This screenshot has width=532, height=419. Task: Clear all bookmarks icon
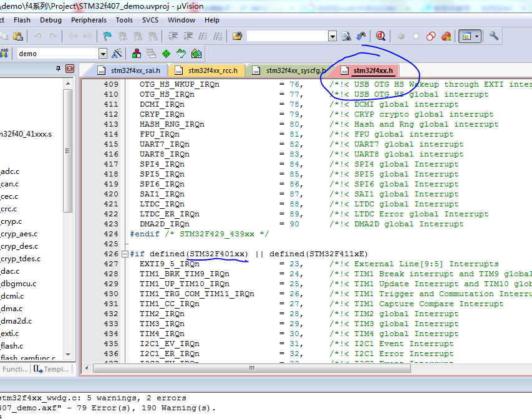tap(153, 36)
